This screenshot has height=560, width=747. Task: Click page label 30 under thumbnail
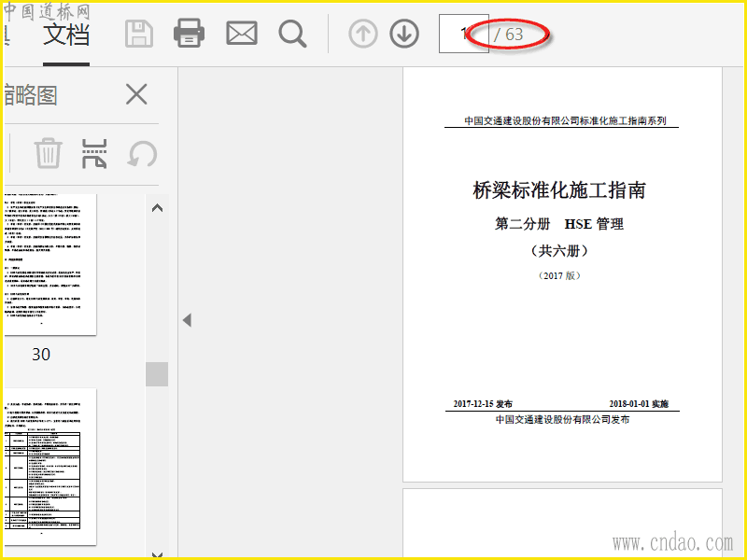[x=41, y=355]
